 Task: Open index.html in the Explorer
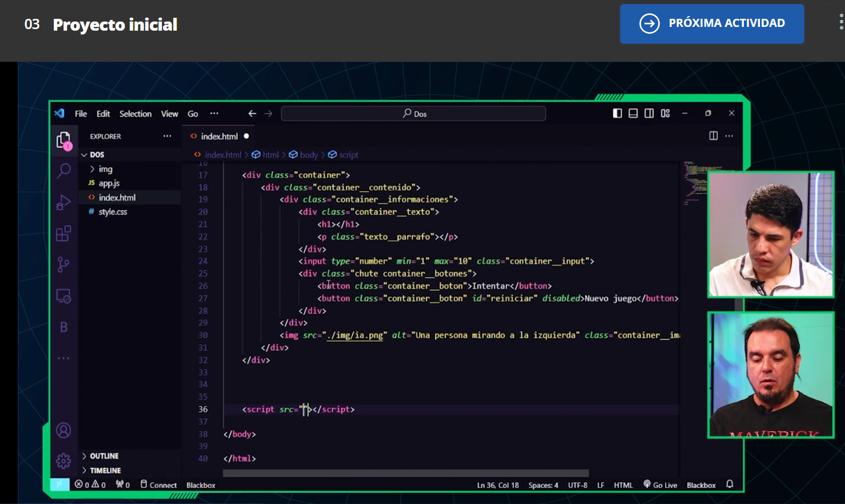(x=130, y=197)
